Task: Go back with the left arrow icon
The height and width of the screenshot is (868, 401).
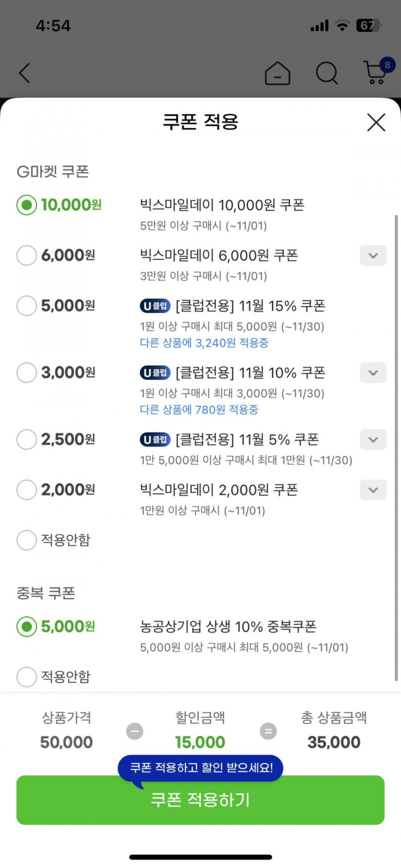Action: coord(24,73)
